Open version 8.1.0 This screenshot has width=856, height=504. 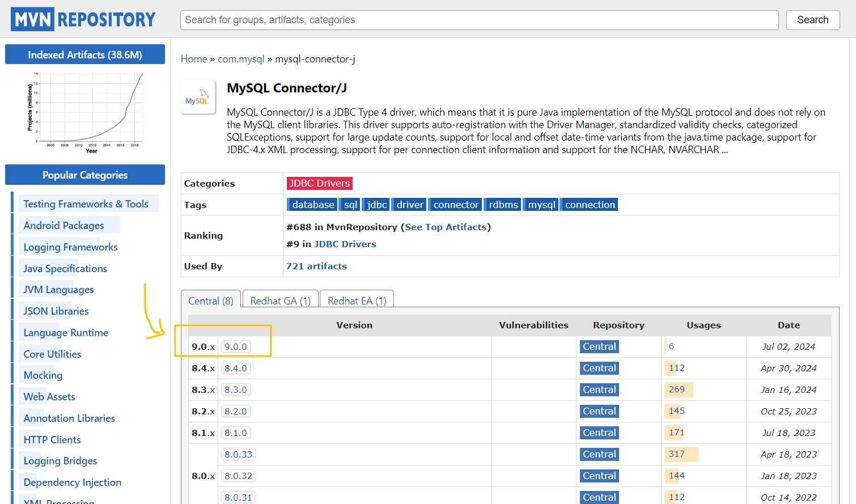pyautogui.click(x=236, y=433)
